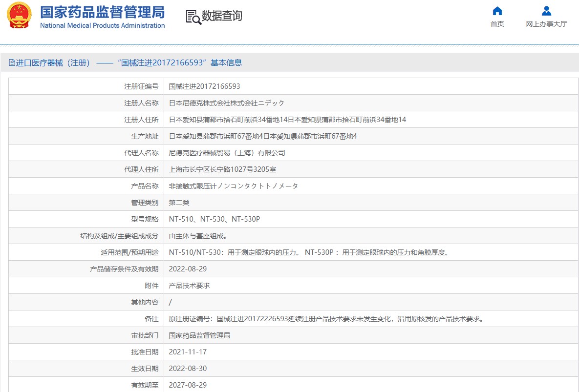Click the 注册人住所 label

point(141,120)
